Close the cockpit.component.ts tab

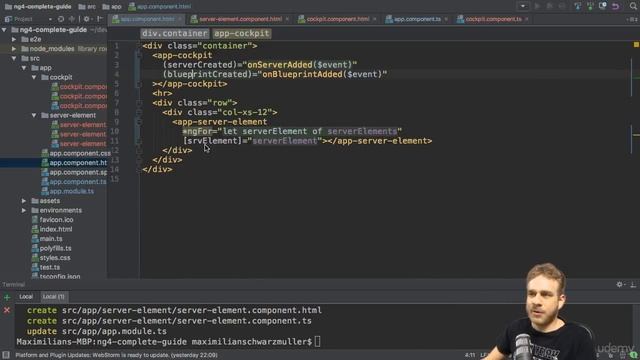click(x=527, y=19)
